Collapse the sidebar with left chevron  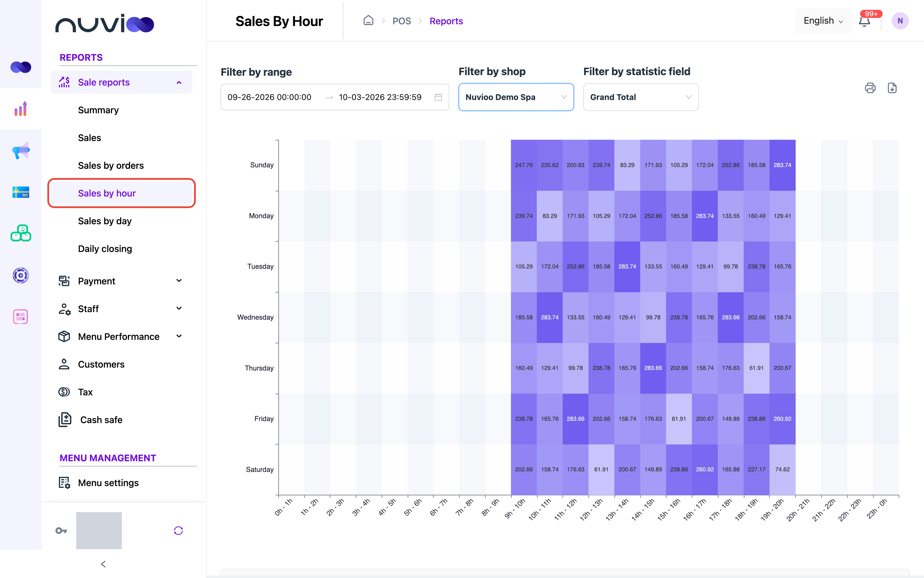click(x=103, y=564)
